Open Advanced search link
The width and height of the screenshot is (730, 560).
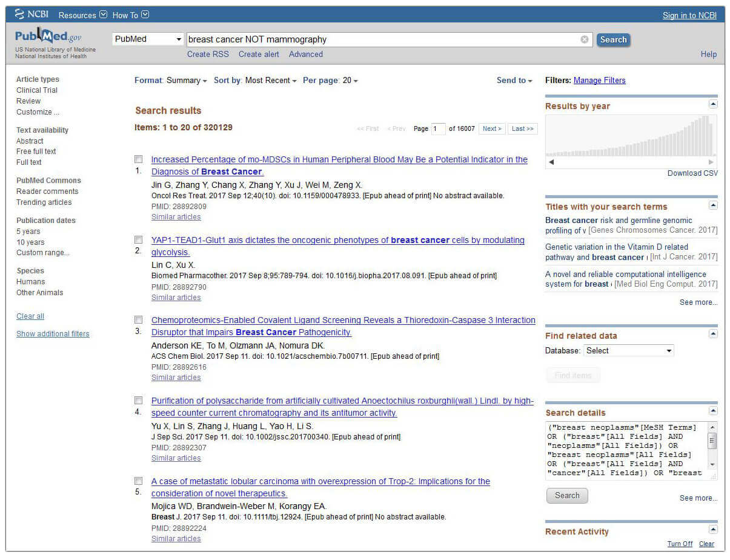(306, 55)
